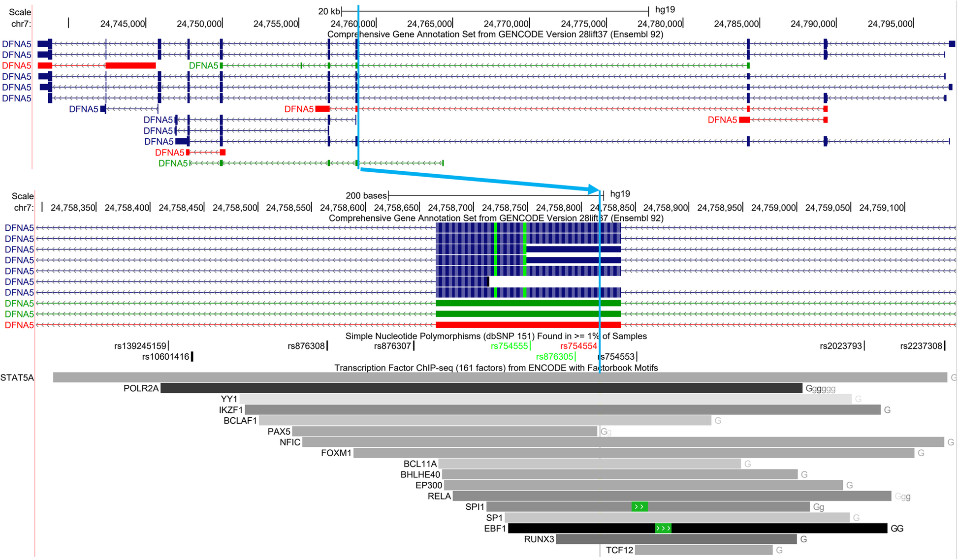958x560 pixels.
Task: Click position label 24,765,000
Action: click(430, 24)
